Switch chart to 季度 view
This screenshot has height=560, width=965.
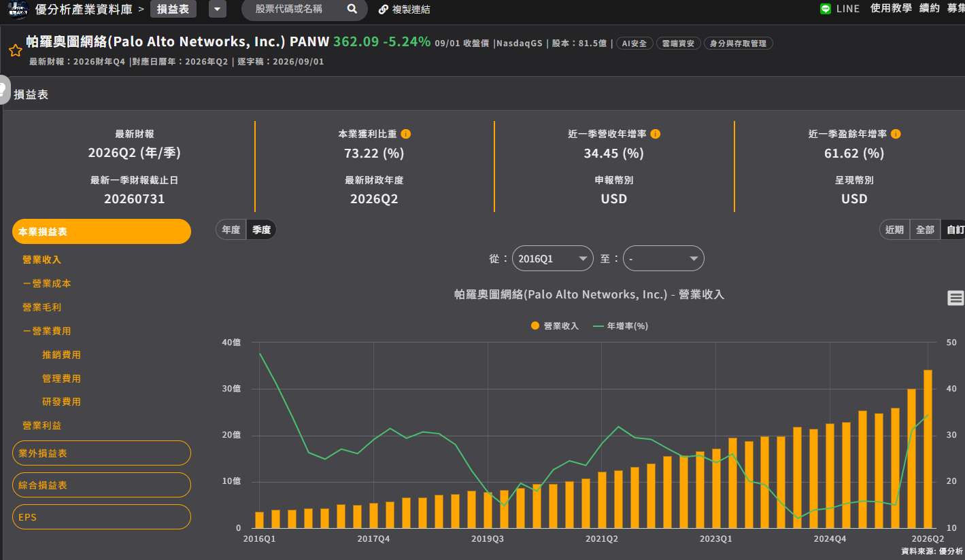261,230
